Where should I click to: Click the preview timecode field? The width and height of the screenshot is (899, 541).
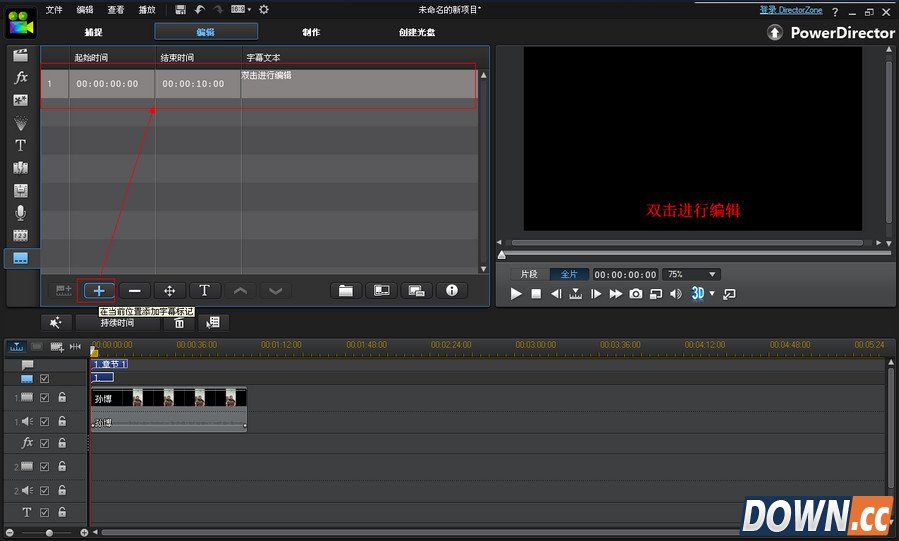tap(626, 275)
